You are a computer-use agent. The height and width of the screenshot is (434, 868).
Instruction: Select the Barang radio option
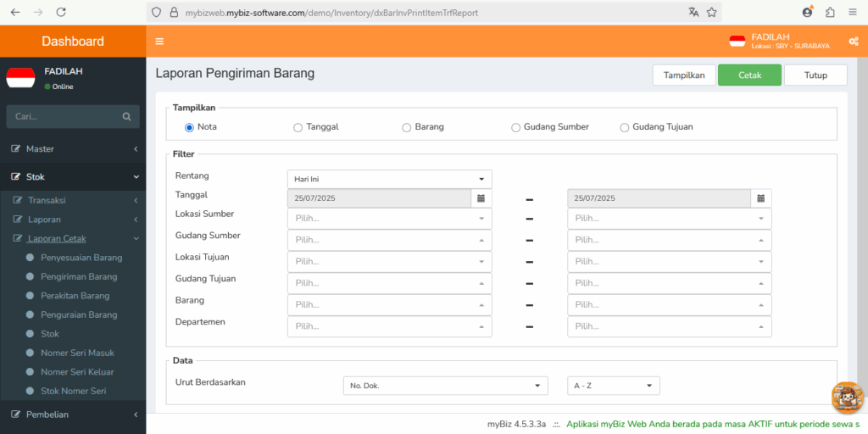[x=406, y=127]
